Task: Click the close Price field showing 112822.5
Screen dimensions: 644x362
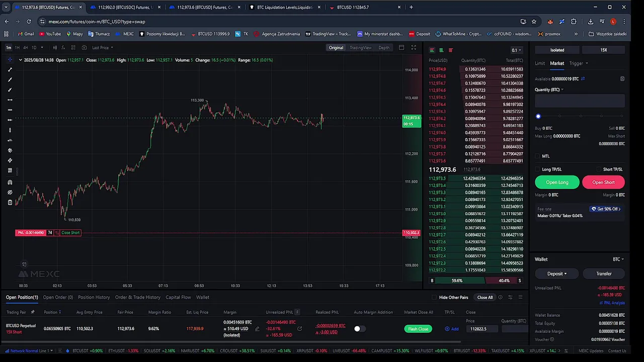Action: (482, 329)
